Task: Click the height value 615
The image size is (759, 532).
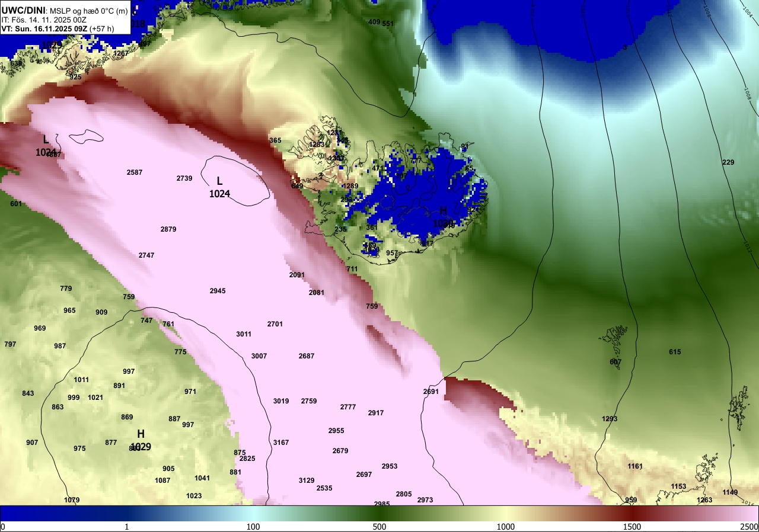Action: (675, 352)
